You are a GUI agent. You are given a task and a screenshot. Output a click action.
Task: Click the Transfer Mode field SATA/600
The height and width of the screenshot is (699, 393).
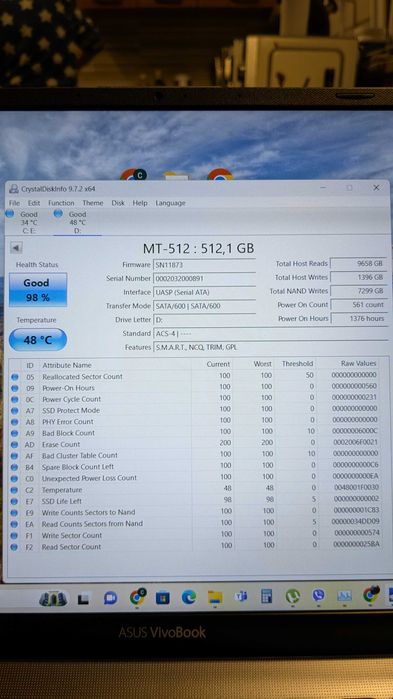[204, 306]
